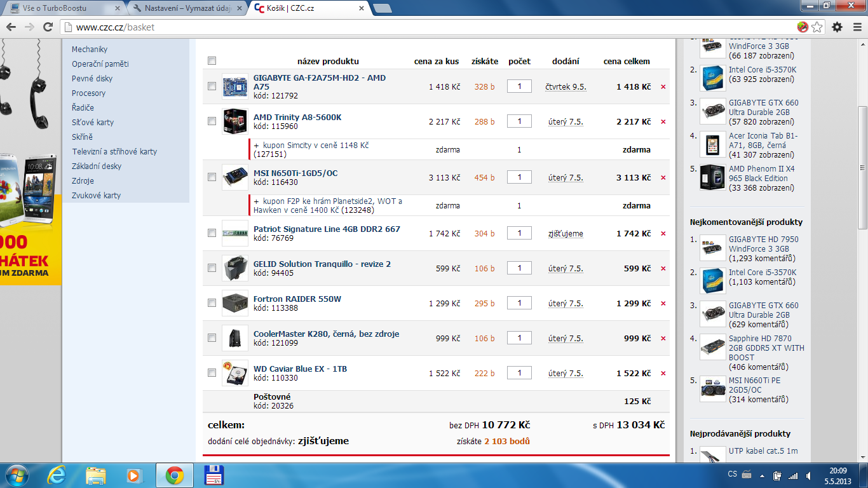Edit quantity field for GIGABYTE GA-F2A75M-HD2
Screen dimensions: 868x488
[x=519, y=86]
